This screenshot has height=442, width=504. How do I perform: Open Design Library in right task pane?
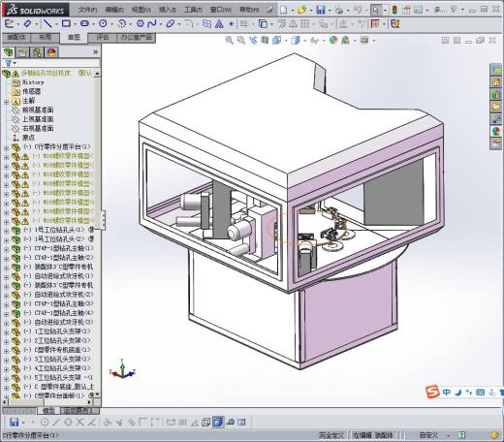coord(496,94)
